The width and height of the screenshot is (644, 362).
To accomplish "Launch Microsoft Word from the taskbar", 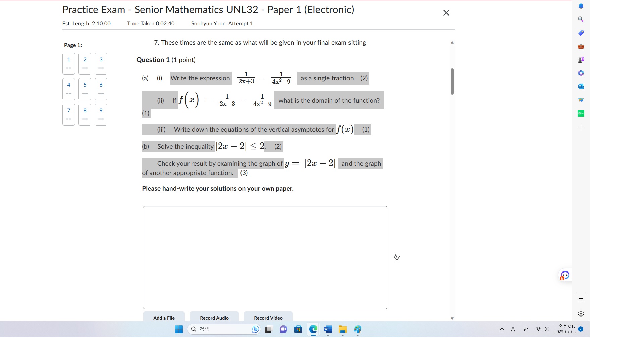I will [327, 330].
